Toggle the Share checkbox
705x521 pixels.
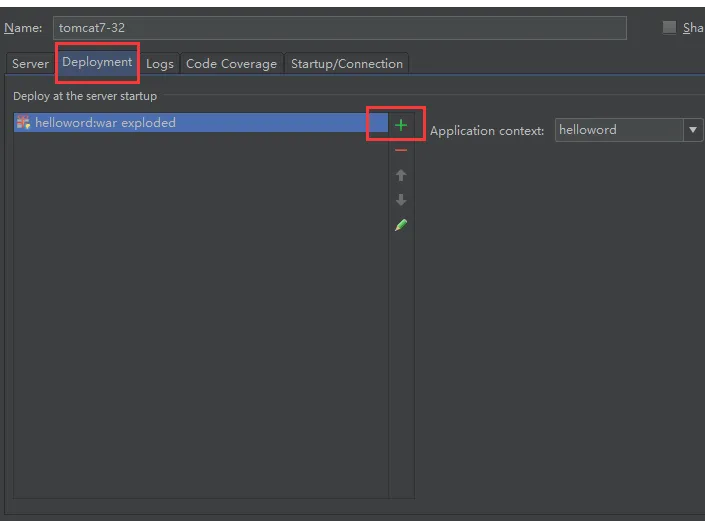coord(669,27)
